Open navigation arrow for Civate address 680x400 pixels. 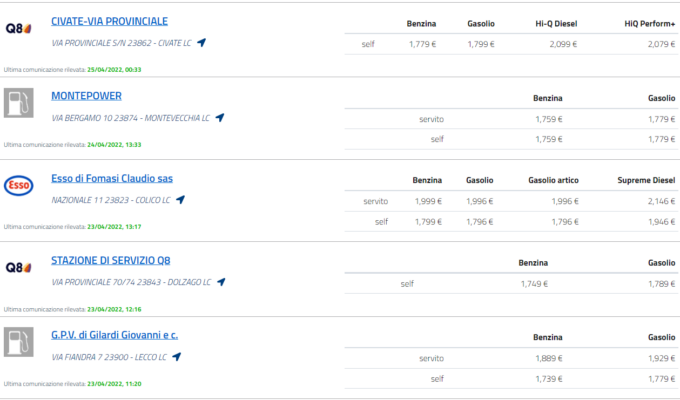(201, 43)
